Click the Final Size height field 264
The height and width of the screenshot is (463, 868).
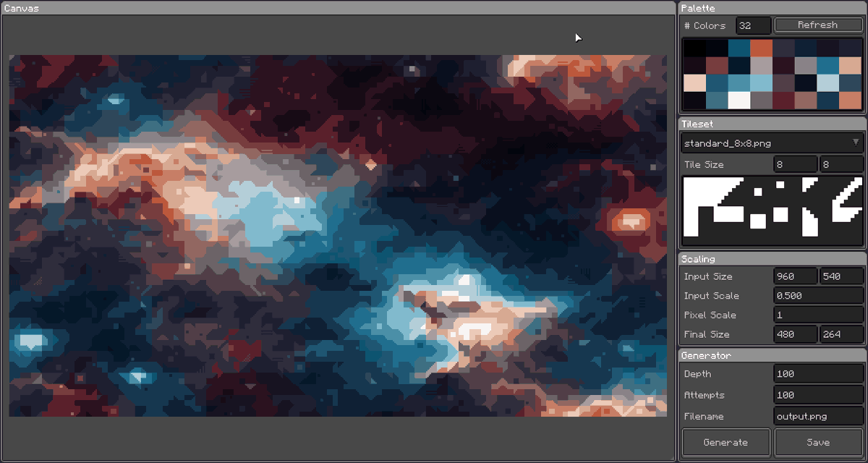841,334
